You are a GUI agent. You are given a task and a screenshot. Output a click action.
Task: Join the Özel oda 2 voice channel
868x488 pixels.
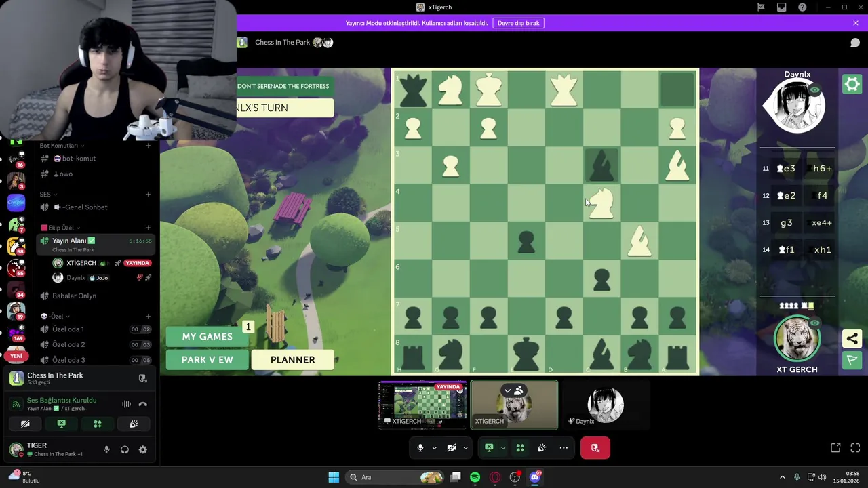tap(95, 345)
